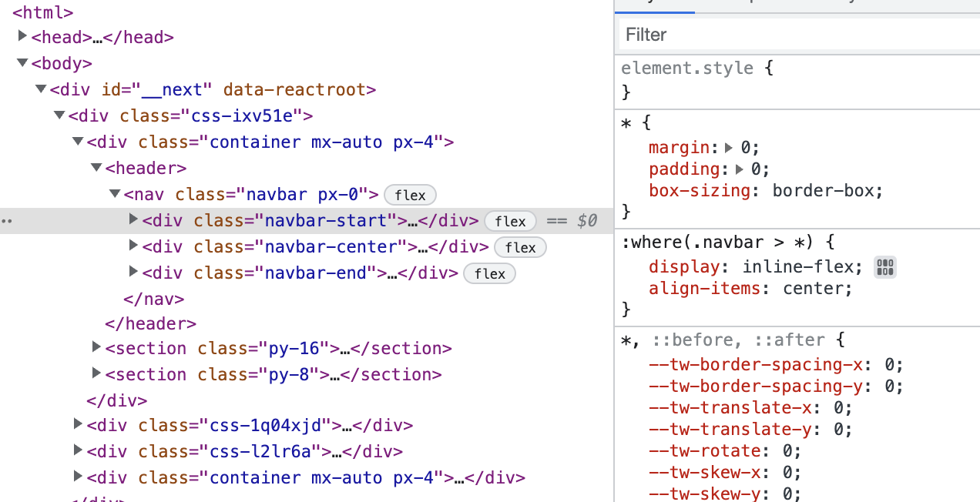Expand the section with class py-16
Viewport: 980px width, 502px height.
point(96,348)
